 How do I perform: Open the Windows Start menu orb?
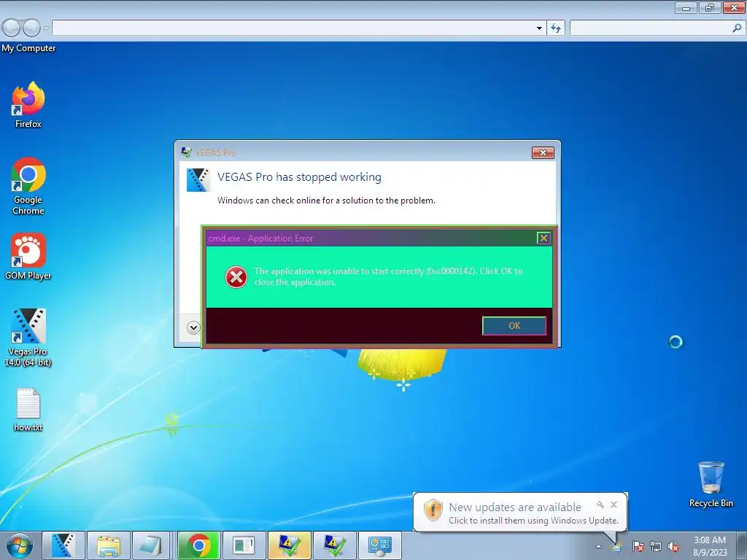click(20, 545)
